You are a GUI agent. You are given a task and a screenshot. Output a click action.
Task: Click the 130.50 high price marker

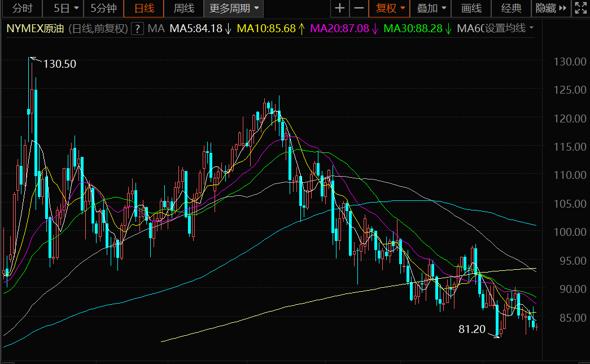(59, 64)
